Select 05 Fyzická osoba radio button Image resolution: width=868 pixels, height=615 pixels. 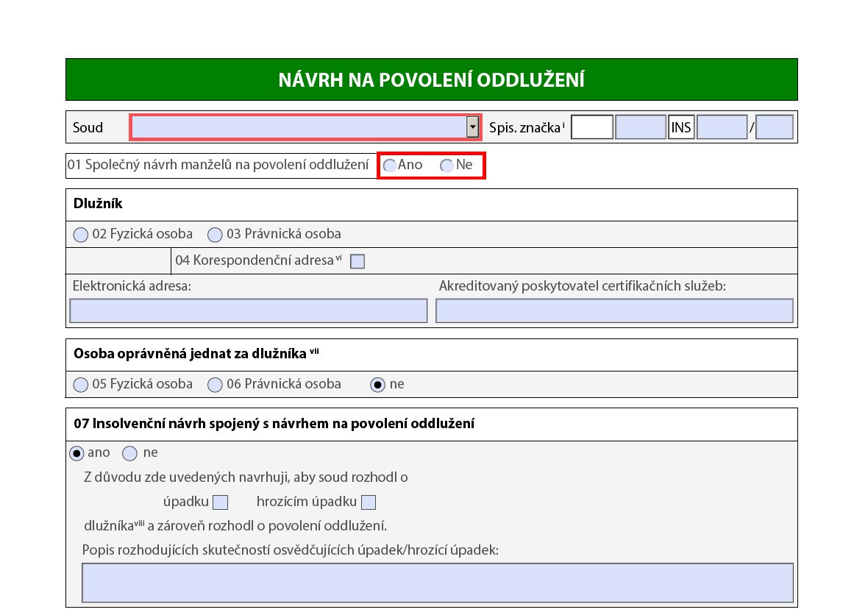80,385
